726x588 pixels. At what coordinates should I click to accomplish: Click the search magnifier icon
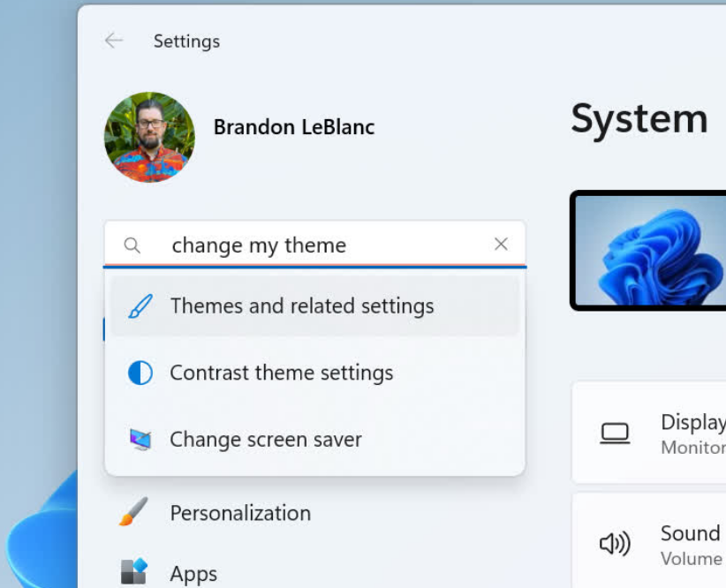132,245
